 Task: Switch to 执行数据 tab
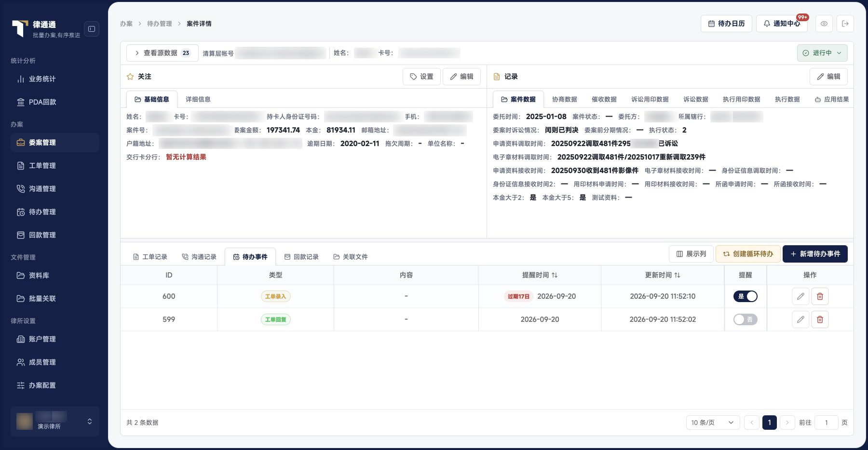pos(787,99)
